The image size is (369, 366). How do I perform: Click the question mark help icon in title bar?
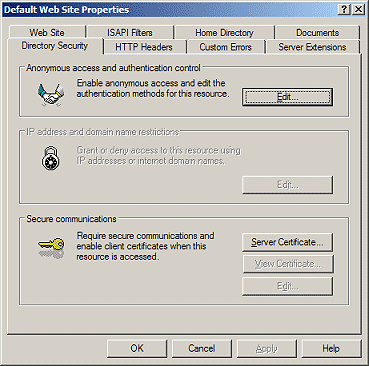click(x=344, y=9)
